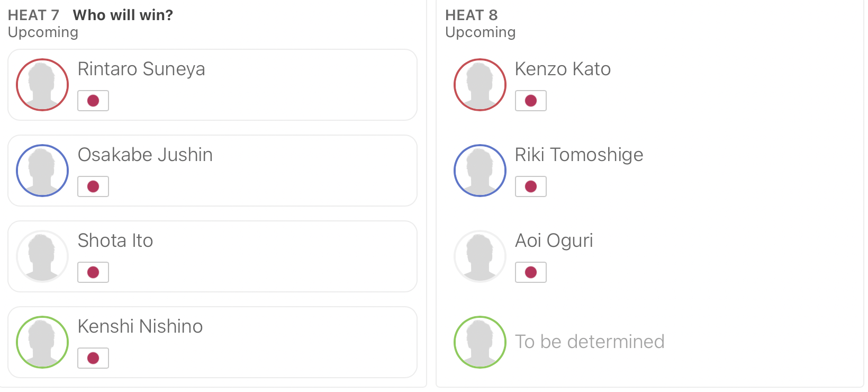Image resolution: width=868 pixels, height=392 pixels.
Task: Click Shota Ito's white-ringed avatar
Action: click(x=42, y=256)
